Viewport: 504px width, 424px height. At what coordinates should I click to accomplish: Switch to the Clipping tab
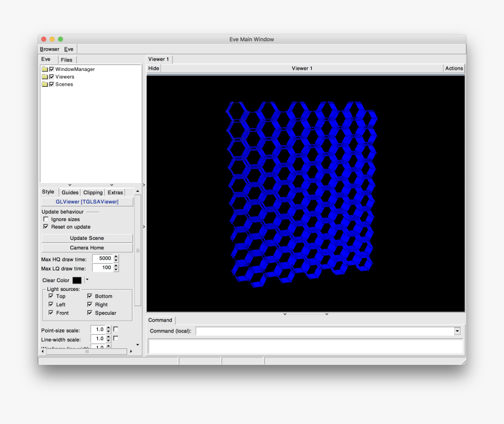[x=93, y=192]
